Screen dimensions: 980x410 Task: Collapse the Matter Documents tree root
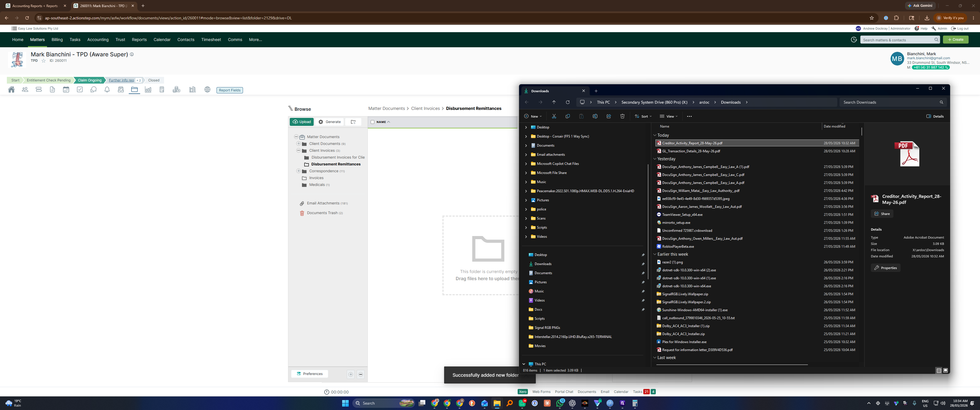(296, 137)
